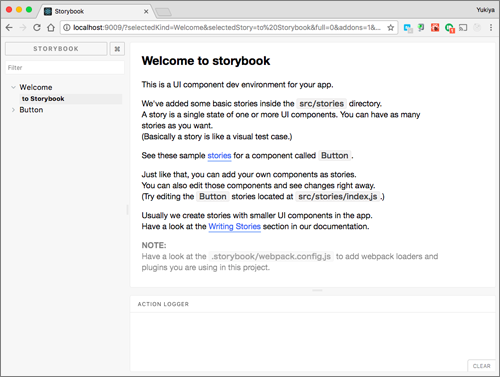The width and height of the screenshot is (500, 377).
Task: Click the greyed-out round extension icon
Action: tap(477, 28)
